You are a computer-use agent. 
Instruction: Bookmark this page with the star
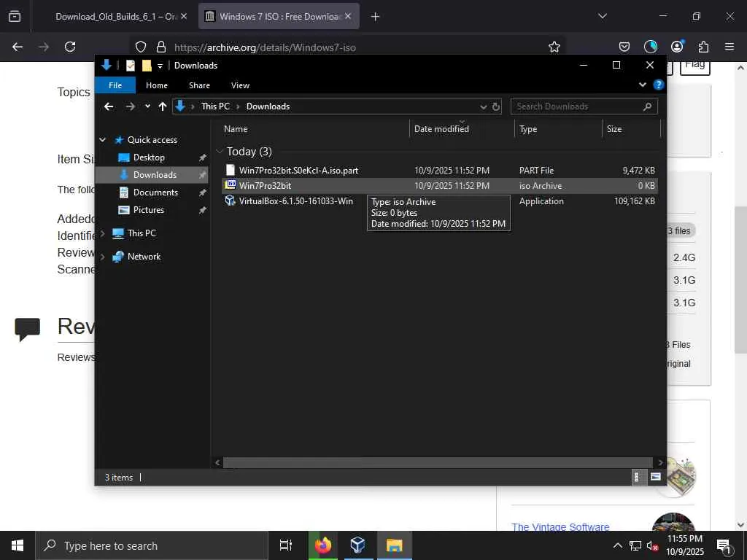point(554,47)
